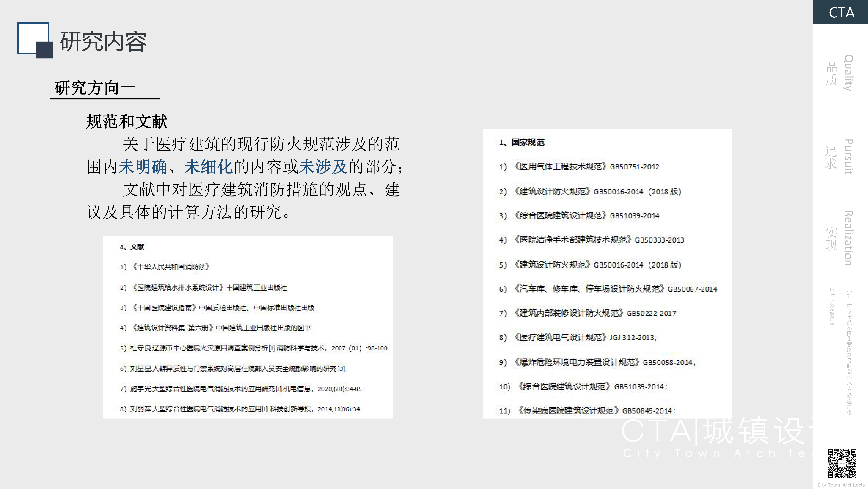The height and width of the screenshot is (489, 868).
Task: Open the literature list thumbnail headed 4、文献
Action: [248, 327]
